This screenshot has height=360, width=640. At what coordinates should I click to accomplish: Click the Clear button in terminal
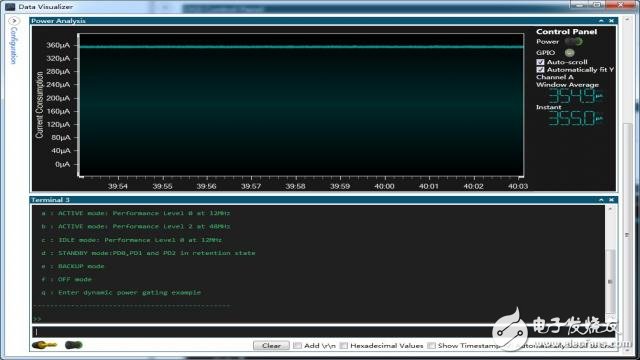pyautogui.click(x=271, y=345)
